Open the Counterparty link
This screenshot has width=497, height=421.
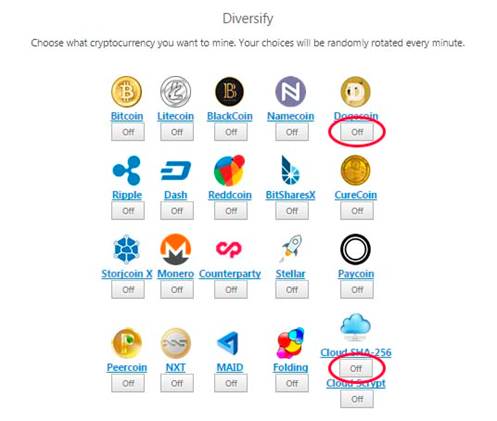click(230, 274)
